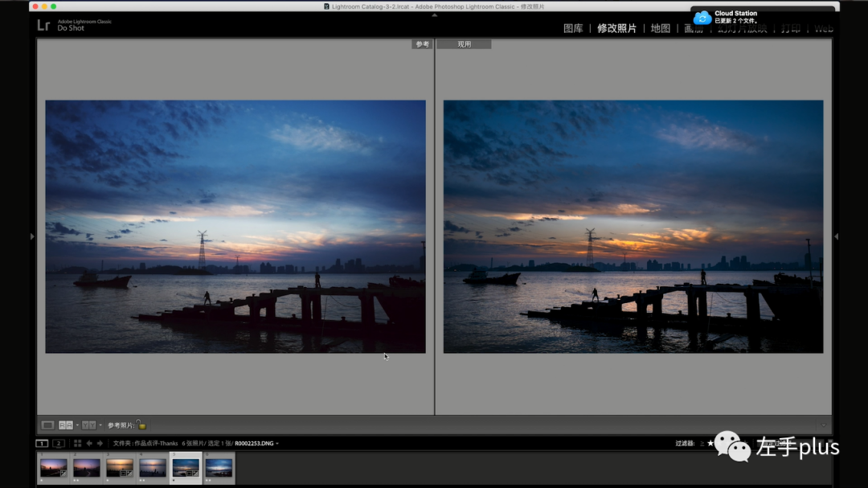Viewport: 868px width, 488px height.
Task: Expand the R0002253.DNG filmstrip source dropdown
Action: point(276,444)
